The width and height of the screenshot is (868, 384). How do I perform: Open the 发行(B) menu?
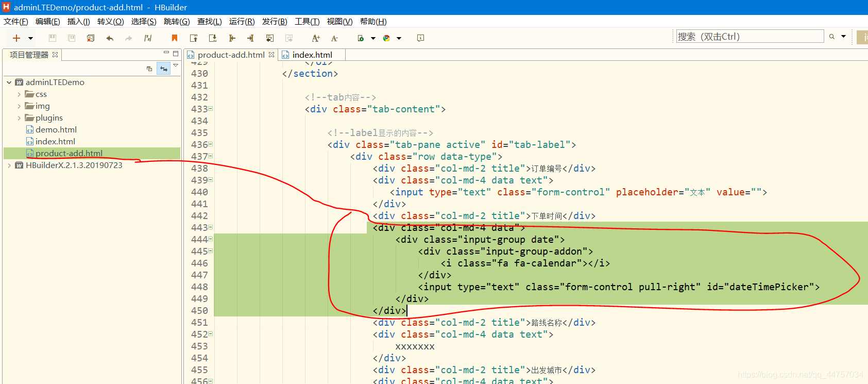(x=275, y=22)
